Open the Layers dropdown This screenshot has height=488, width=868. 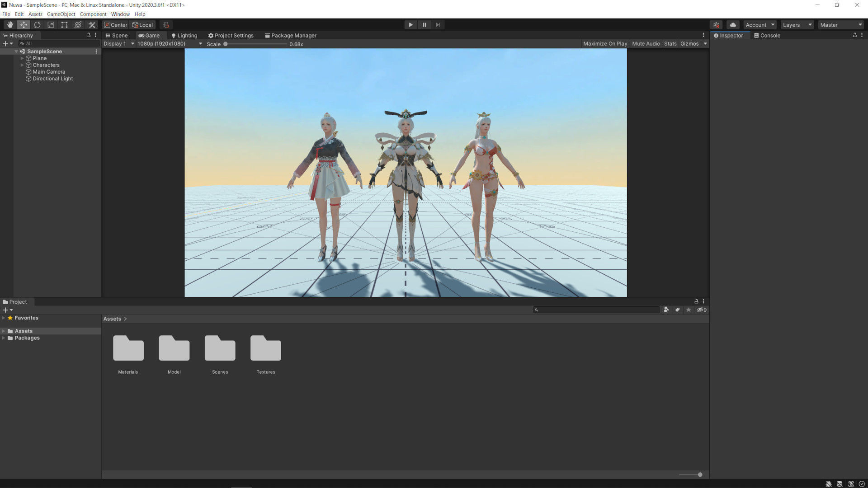click(x=797, y=25)
